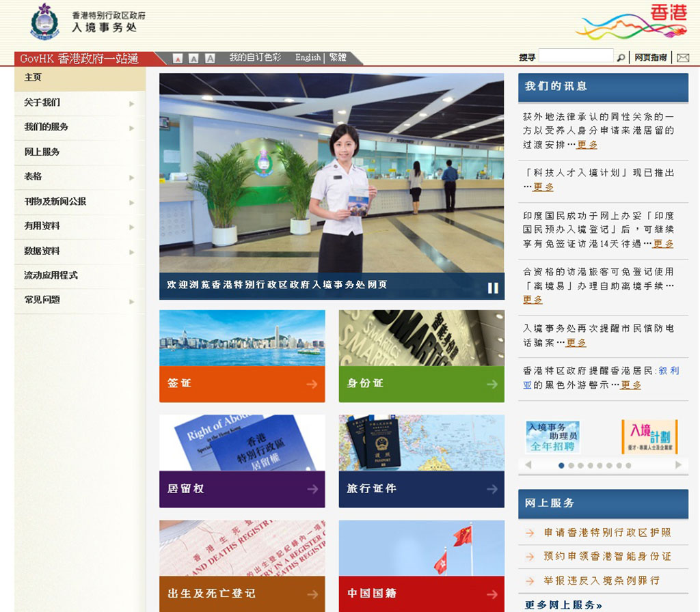The width and height of the screenshot is (700, 612).
Task: Open the 主页 home menu item
Action: (x=33, y=78)
